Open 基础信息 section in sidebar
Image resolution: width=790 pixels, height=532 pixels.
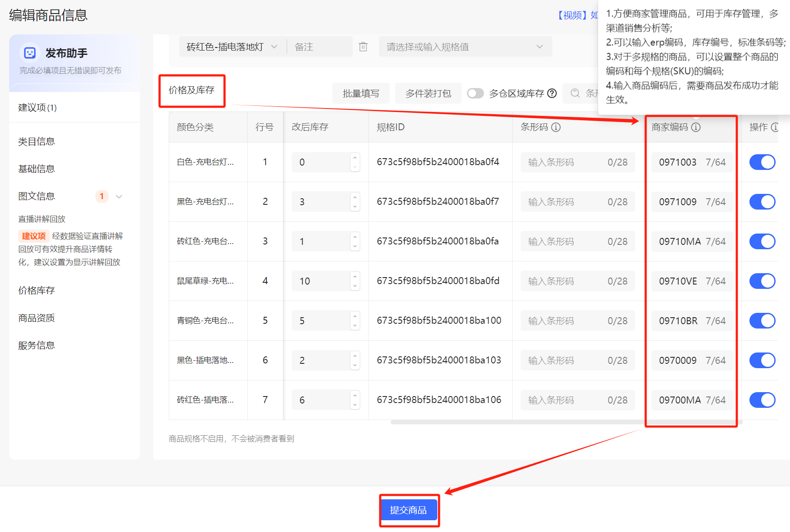37,169
